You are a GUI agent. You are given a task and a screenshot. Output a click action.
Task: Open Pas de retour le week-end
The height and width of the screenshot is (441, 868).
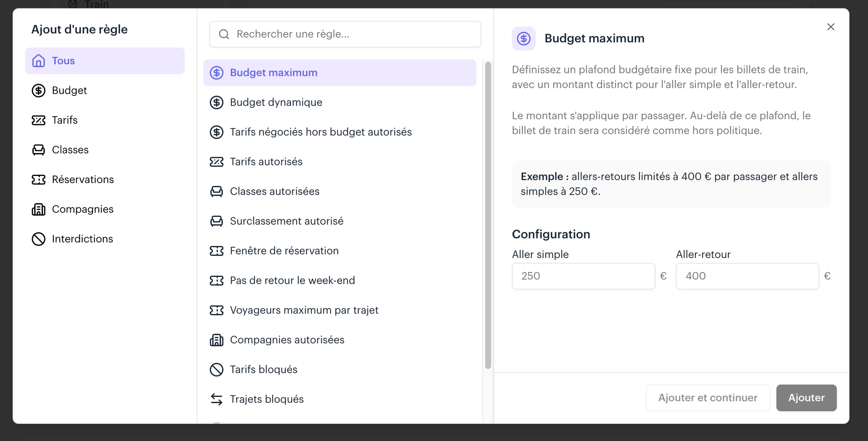point(339,280)
